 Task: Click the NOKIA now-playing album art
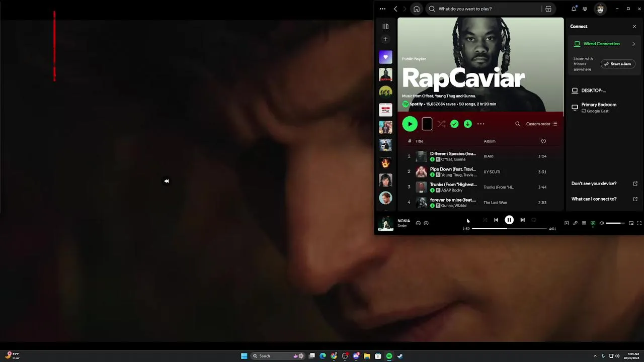(385, 223)
